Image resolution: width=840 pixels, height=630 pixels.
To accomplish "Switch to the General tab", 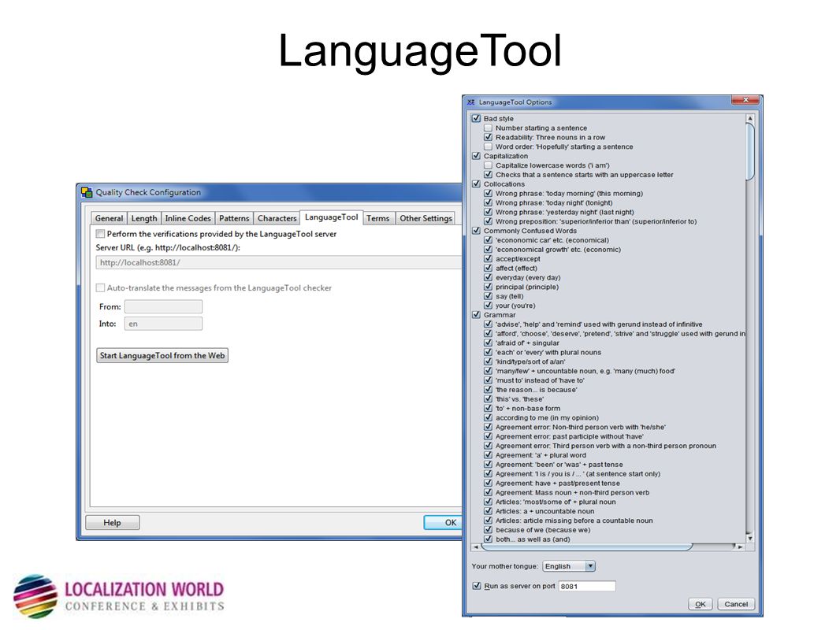I will (x=109, y=218).
